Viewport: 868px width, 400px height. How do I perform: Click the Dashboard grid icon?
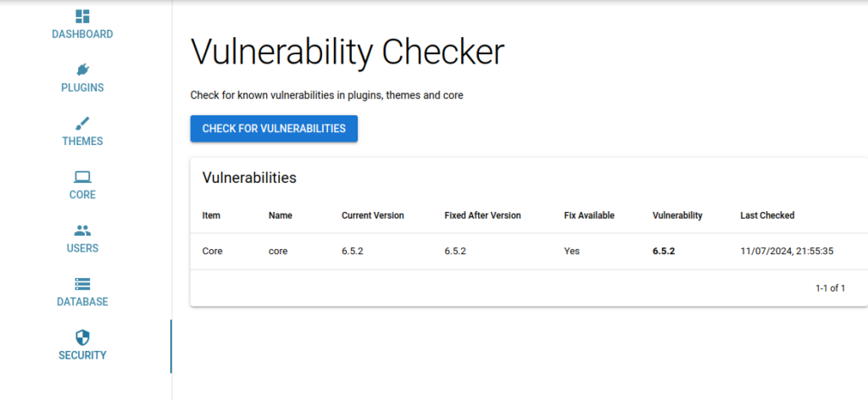(82, 16)
